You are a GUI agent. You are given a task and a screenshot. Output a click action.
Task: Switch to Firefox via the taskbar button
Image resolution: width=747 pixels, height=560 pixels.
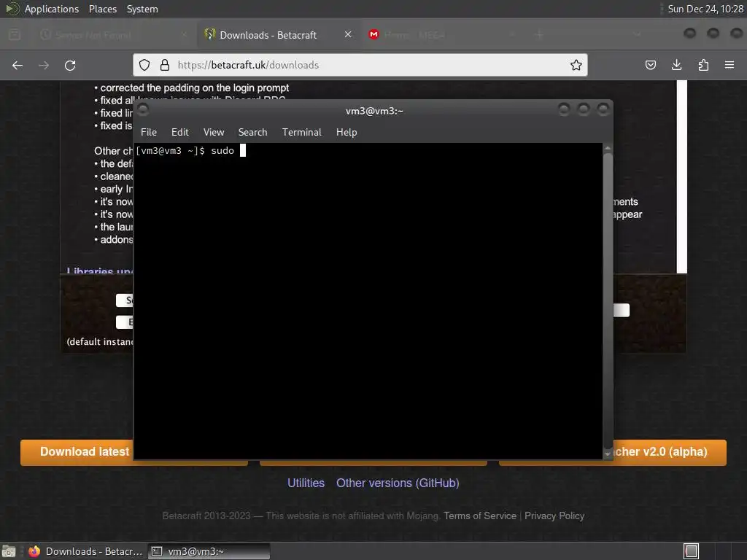[86, 551]
